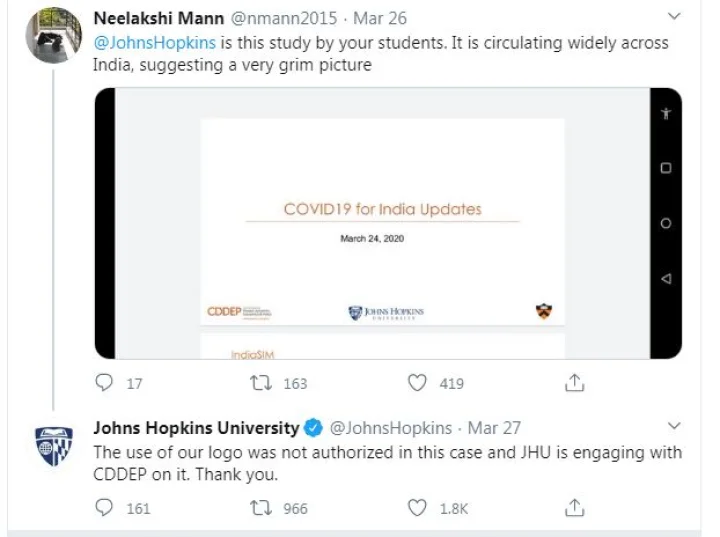Retweet the Johns Hopkins University reply
Image resolution: width=720 pixels, height=537 pixels.
coord(261,508)
